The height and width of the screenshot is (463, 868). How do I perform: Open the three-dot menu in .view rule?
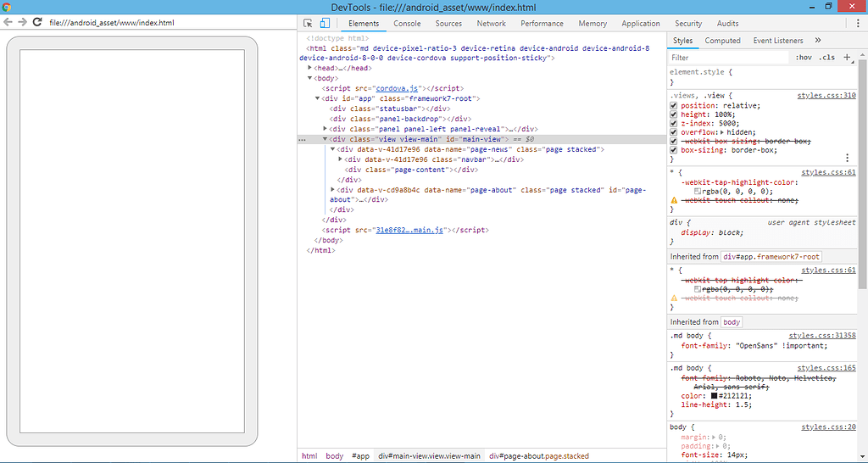[847, 158]
